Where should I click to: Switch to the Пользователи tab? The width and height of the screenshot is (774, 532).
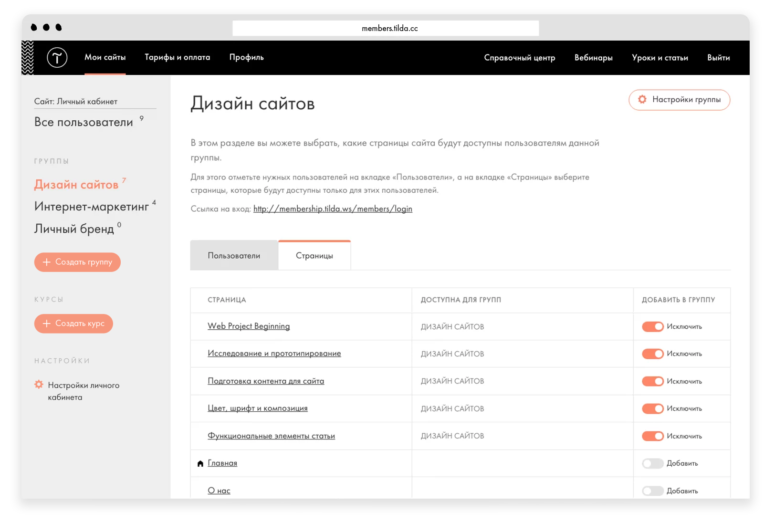[x=234, y=255]
